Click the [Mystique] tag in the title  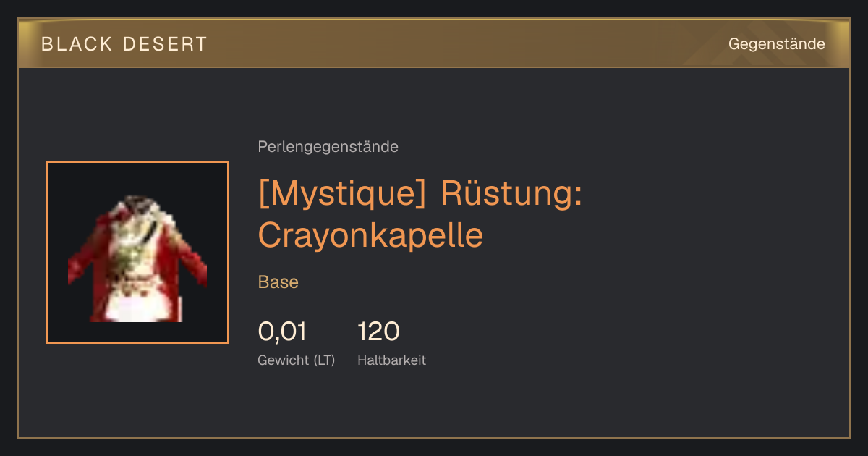click(x=343, y=195)
